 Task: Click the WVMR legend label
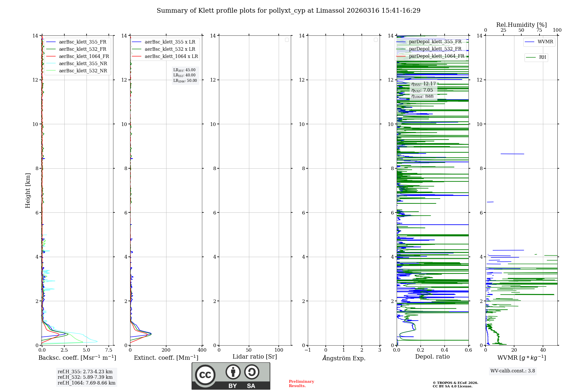[545, 42]
